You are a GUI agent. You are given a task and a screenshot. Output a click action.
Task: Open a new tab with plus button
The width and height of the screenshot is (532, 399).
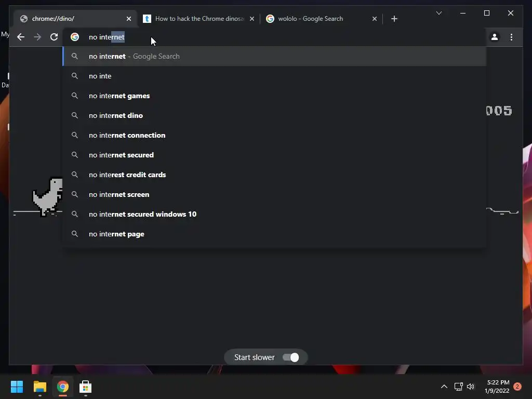[394, 19]
